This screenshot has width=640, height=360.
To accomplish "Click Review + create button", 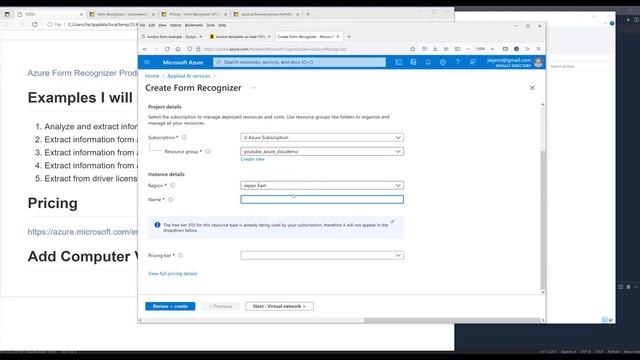I will [170, 306].
